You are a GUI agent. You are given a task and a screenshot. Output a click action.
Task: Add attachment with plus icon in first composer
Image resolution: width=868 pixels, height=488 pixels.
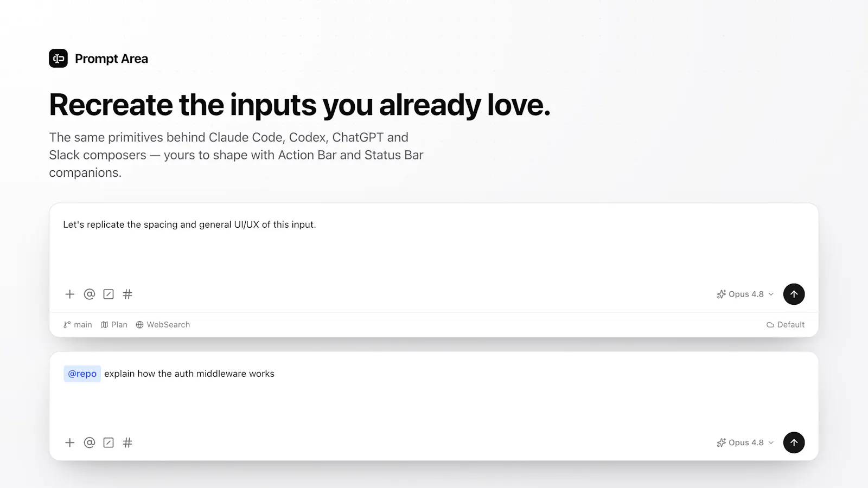coord(69,294)
